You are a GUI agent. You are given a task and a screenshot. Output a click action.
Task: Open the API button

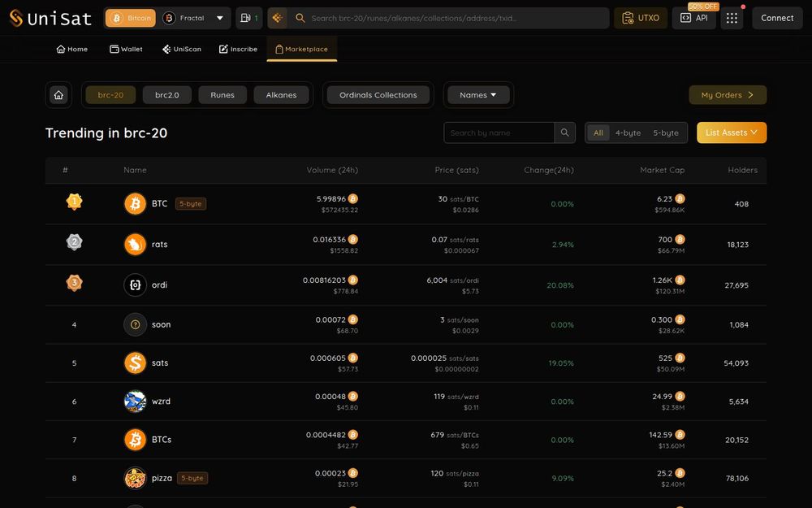[694, 18]
